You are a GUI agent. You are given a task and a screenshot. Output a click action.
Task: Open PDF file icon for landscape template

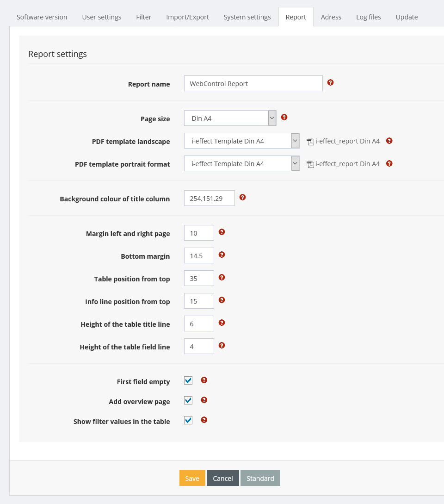(x=310, y=142)
